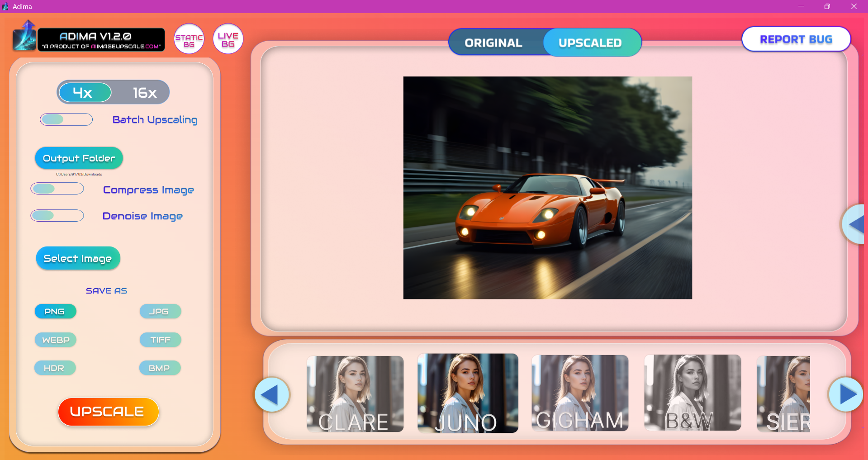Minimize the Adima window
Viewport: 868px width, 460px height.
pos(801,6)
